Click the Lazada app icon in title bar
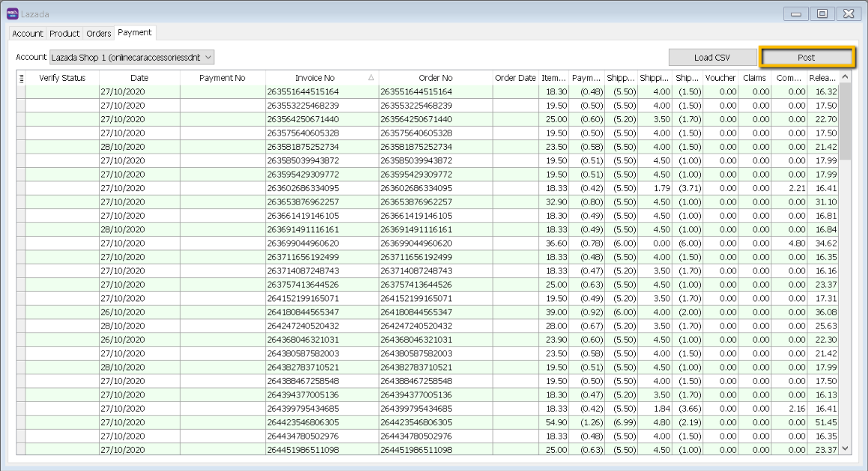868x471 pixels. [12, 13]
